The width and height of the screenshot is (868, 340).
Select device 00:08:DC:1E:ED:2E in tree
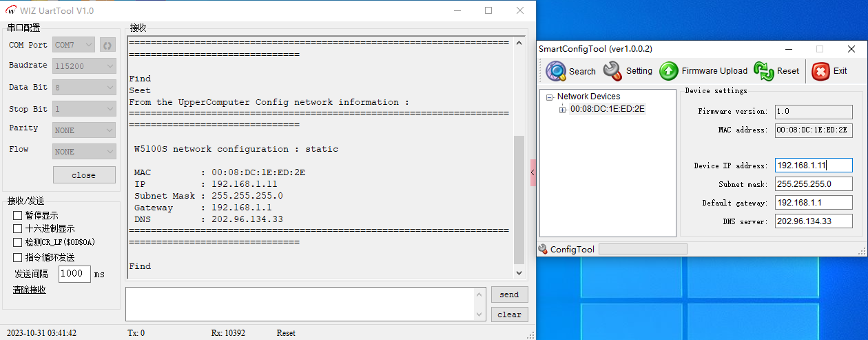coord(608,109)
